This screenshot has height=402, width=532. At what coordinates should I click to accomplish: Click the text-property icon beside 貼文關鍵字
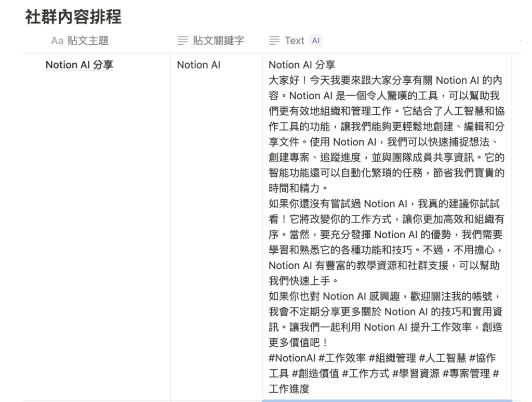pyautogui.click(x=182, y=41)
